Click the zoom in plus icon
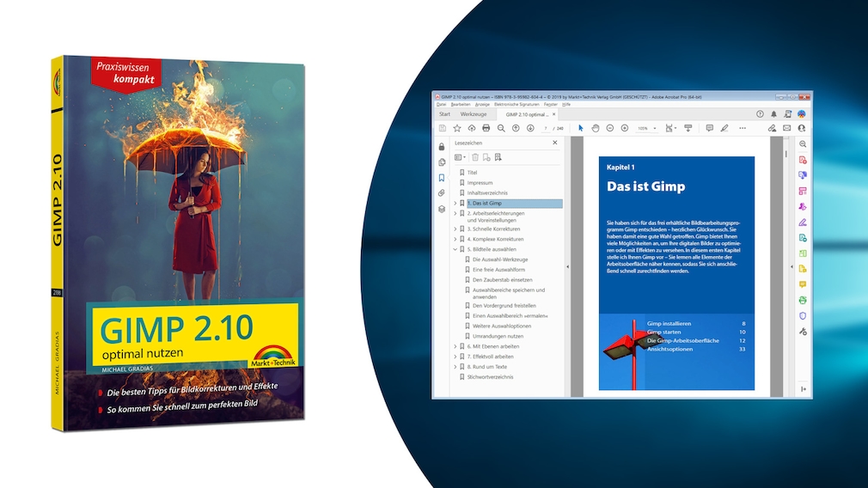The width and height of the screenshot is (868, 488). pos(625,128)
